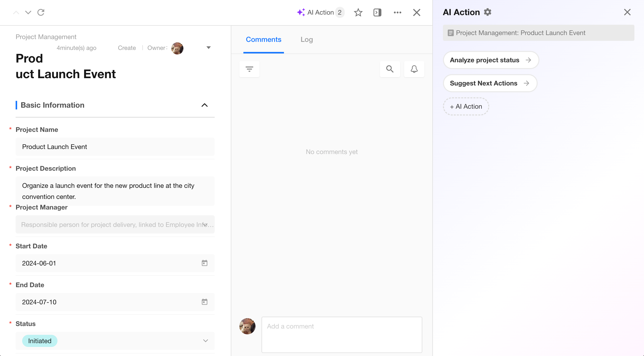Screen dimensions: 644x356
Task: Search comments with magnifier icon
Action: [x=390, y=69]
